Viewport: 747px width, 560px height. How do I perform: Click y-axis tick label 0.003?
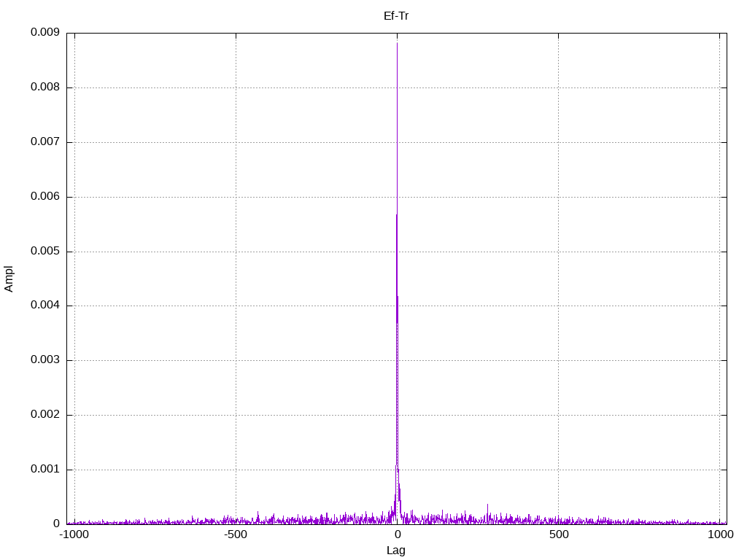click(45, 359)
